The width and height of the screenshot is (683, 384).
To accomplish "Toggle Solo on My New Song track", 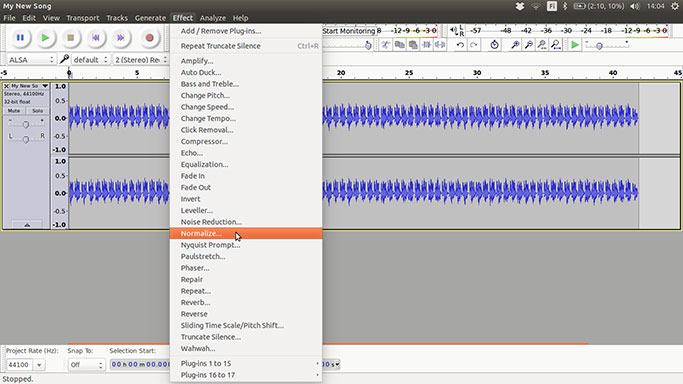I will pyautogui.click(x=37, y=111).
